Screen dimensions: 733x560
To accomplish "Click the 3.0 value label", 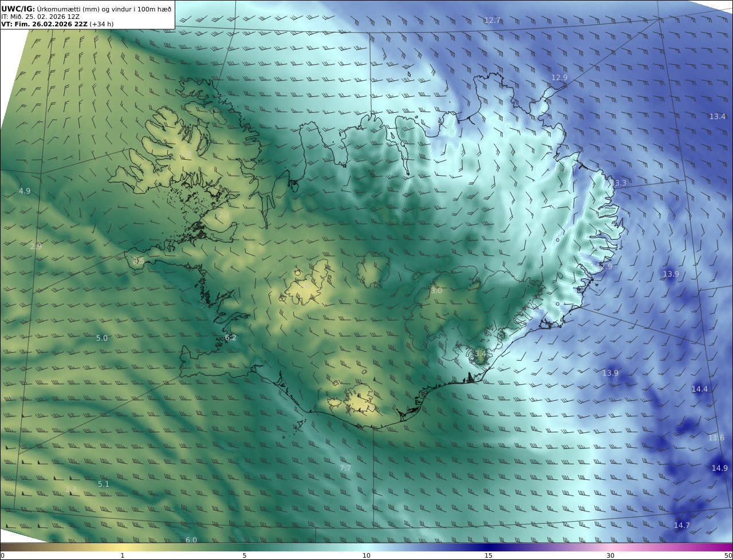I will (436, 290).
